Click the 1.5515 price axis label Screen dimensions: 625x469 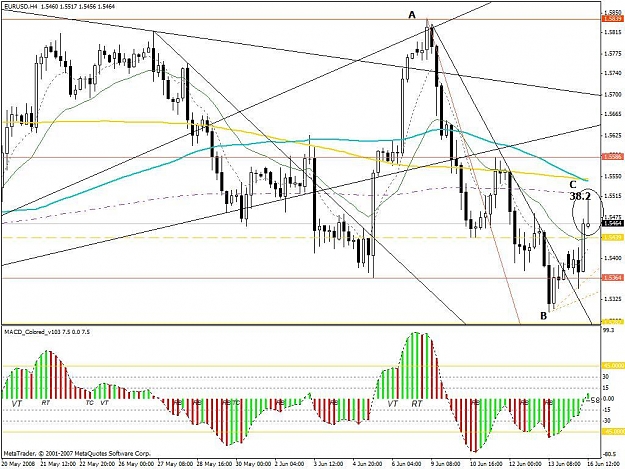pyautogui.click(x=613, y=196)
